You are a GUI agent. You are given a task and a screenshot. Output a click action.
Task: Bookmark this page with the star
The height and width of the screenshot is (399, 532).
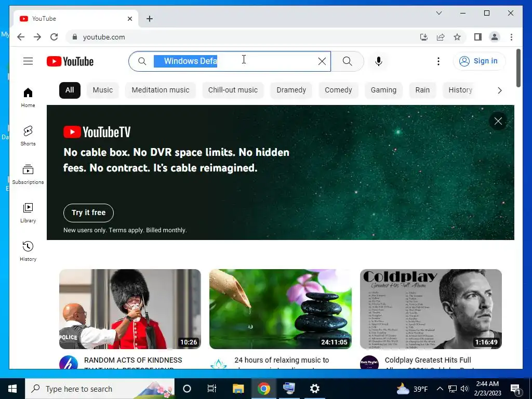pyautogui.click(x=457, y=37)
